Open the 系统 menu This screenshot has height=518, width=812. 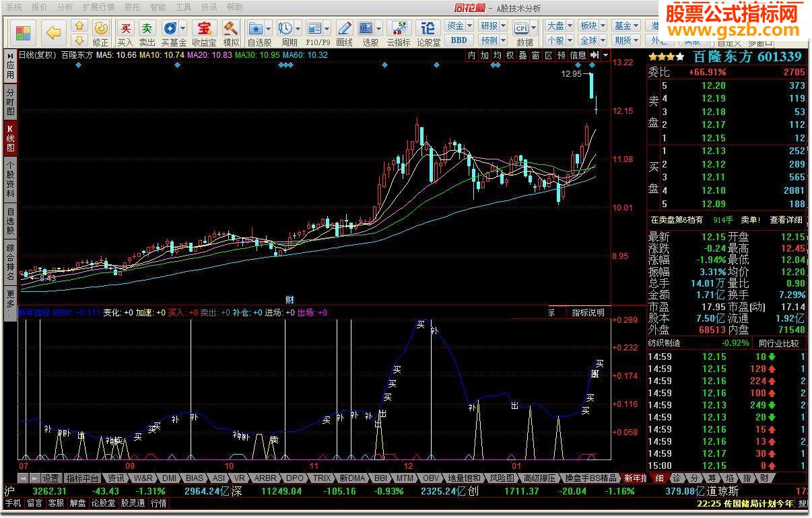[x=14, y=7]
